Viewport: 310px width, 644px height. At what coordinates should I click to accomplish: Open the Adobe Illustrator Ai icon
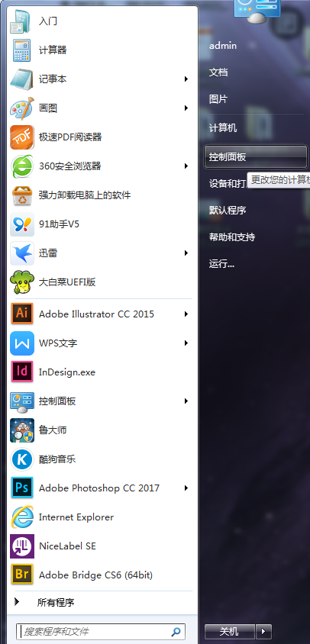pyautogui.click(x=22, y=314)
